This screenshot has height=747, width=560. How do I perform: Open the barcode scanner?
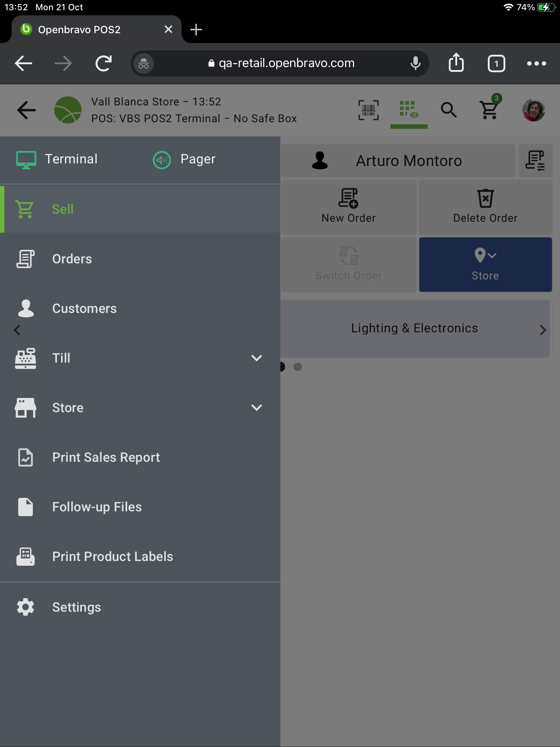click(x=368, y=110)
